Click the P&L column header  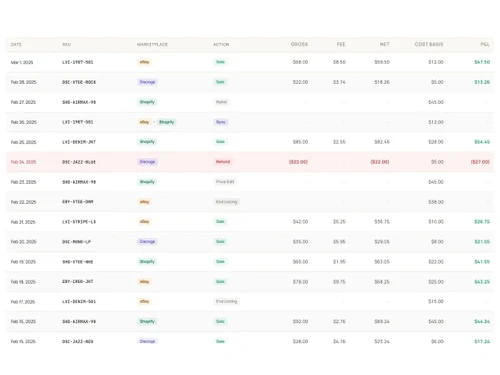[x=485, y=44]
